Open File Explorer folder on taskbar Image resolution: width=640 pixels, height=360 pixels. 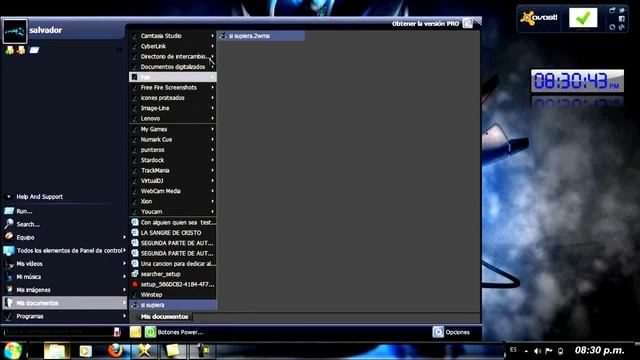pos(56,351)
